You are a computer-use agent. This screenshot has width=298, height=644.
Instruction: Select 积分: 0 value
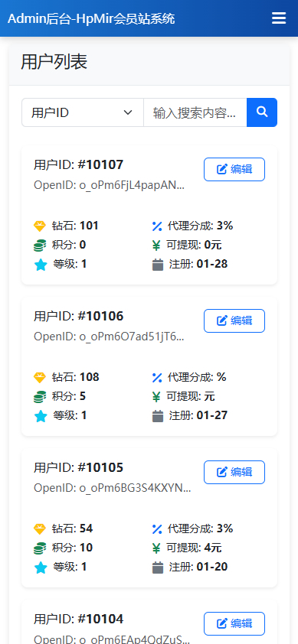[x=69, y=245]
